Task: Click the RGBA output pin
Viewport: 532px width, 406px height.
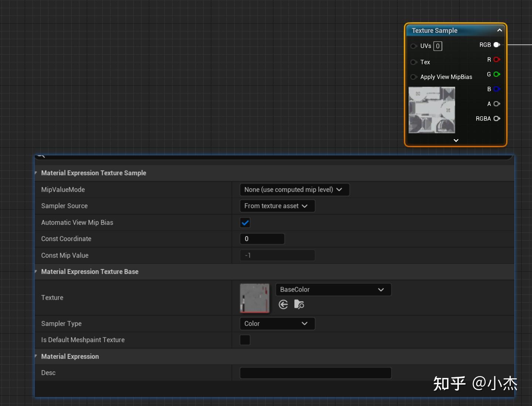Action: pos(497,118)
